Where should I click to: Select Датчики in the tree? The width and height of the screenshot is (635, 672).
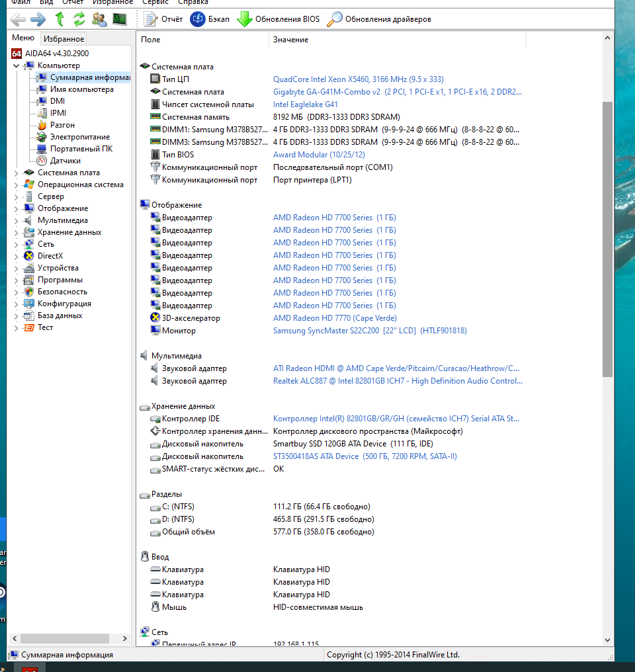65,161
